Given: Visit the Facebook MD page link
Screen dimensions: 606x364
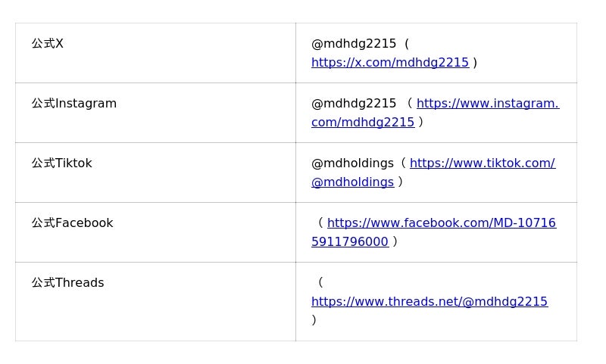Looking at the screenshot, I should pos(441,223).
